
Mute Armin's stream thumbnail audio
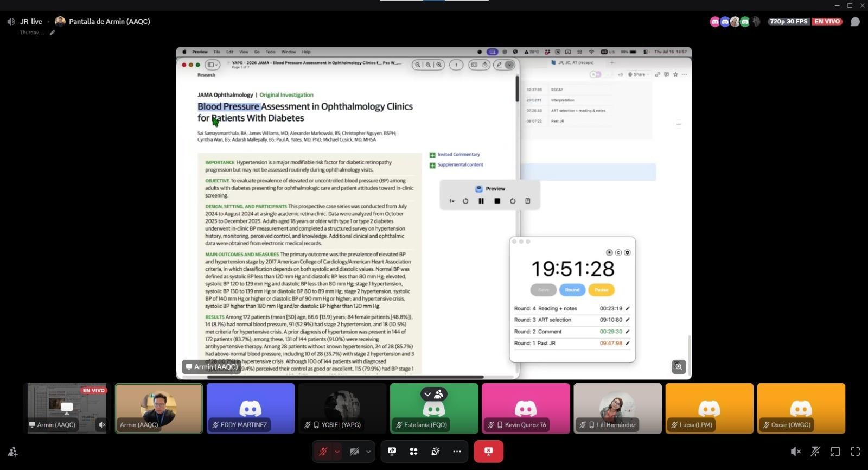102,425
